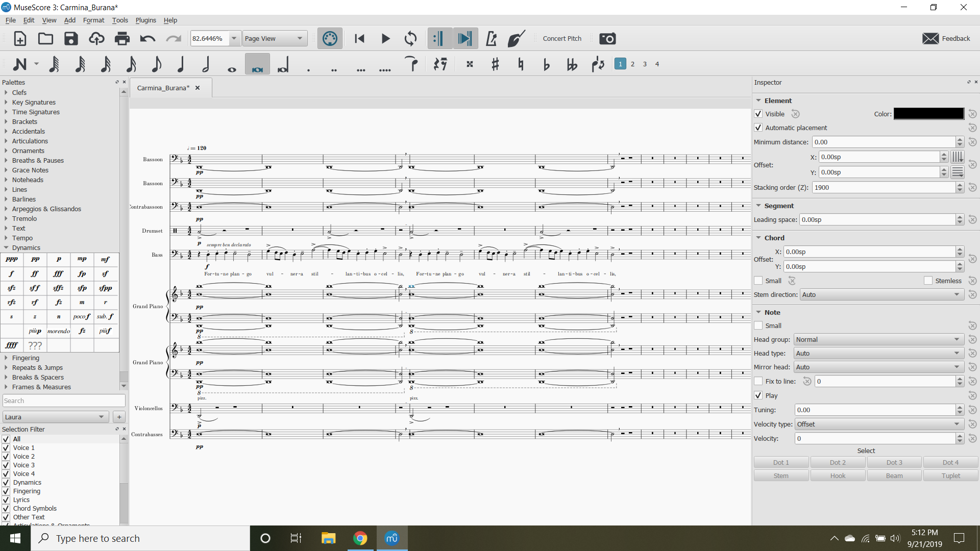Expand the Dynamics palette section

coord(26,247)
